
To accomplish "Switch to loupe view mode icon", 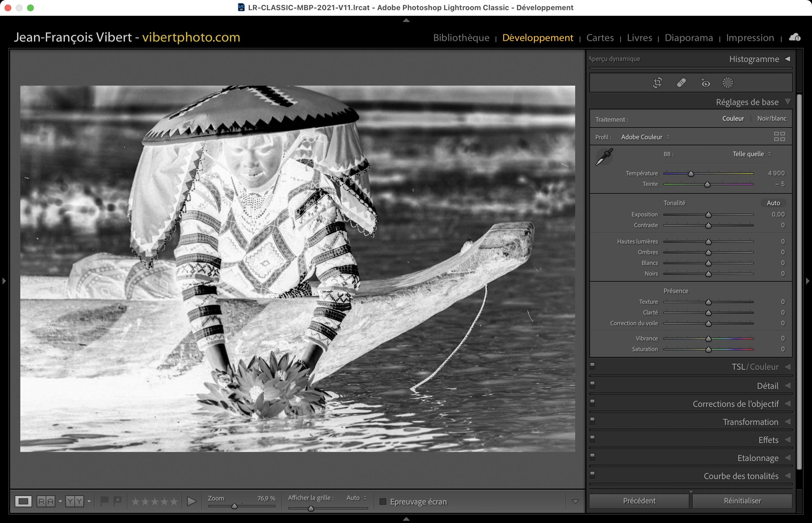I will [x=23, y=501].
